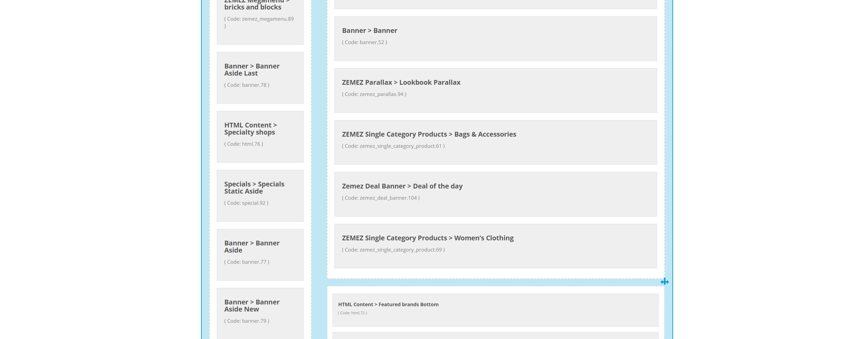Select the ZEMEZ Megamenu bricks and blocks module
The image size is (868, 339).
click(260, 22)
